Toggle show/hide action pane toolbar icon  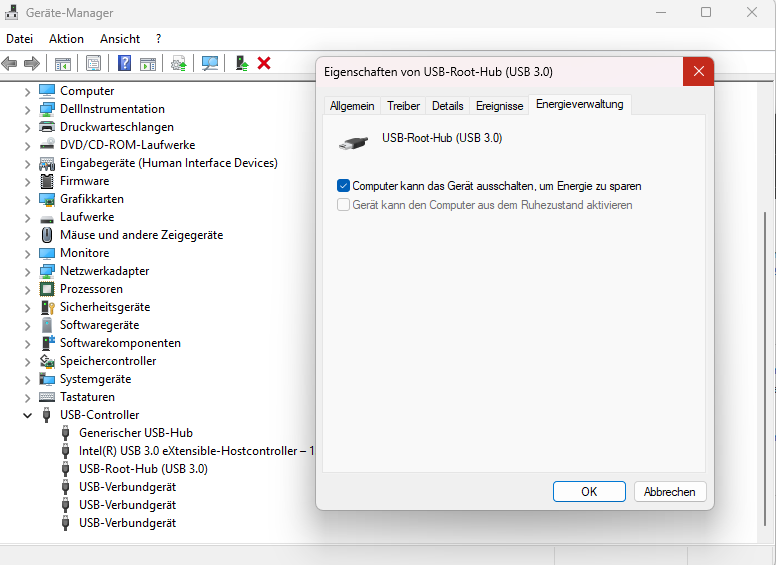[x=147, y=63]
